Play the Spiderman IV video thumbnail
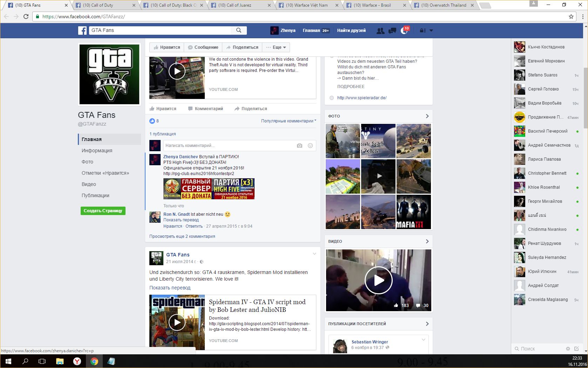The height and width of the screenshot is (368, 588). (x=177, y=322)
